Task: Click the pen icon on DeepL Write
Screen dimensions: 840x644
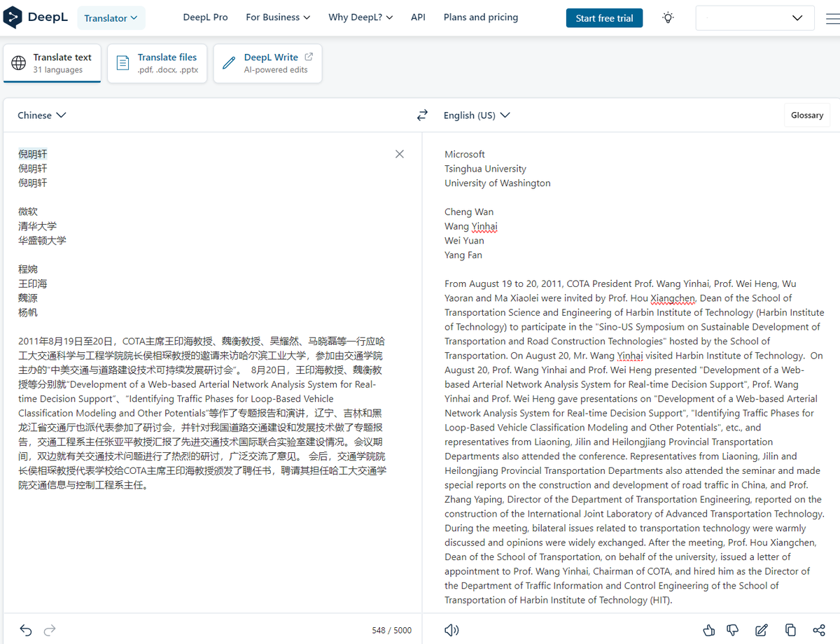Action: coord(228,63)
